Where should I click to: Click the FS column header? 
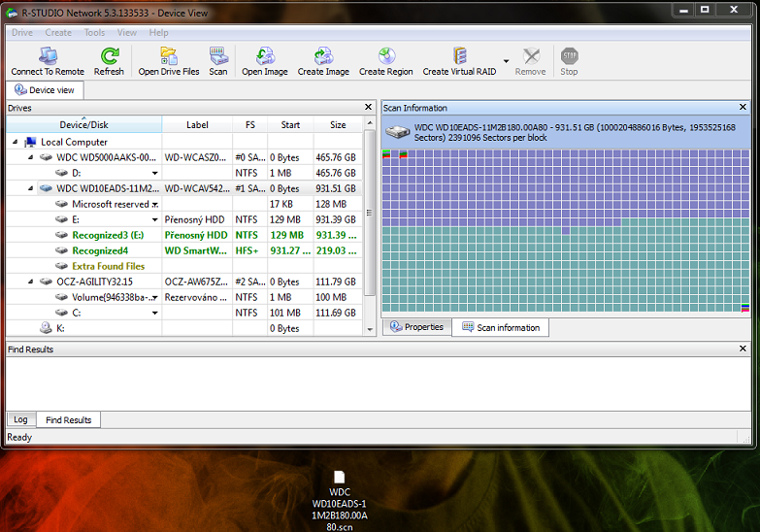[x=250, y=124]
